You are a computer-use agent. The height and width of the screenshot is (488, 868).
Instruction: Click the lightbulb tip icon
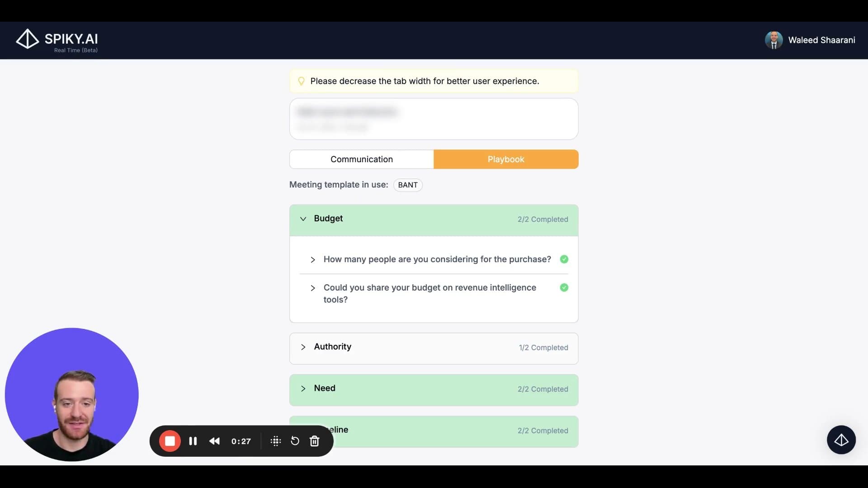pyautogui.click(x=301, y=81)
